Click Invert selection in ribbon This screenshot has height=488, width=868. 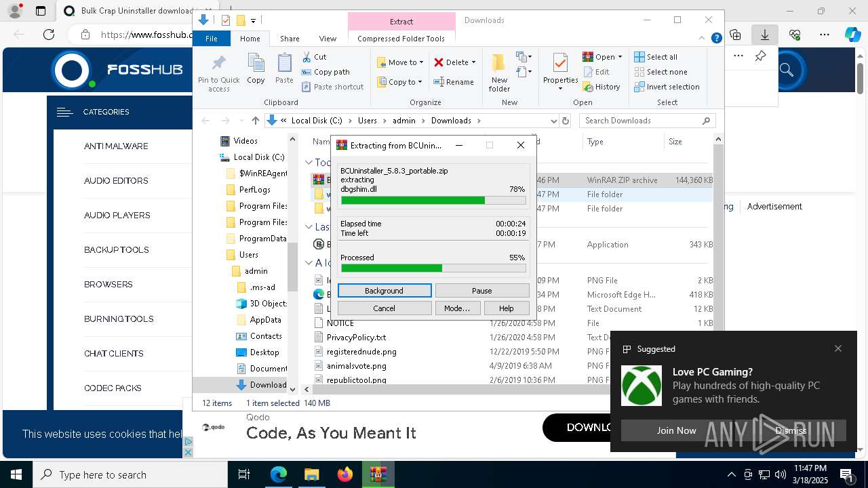667,87
